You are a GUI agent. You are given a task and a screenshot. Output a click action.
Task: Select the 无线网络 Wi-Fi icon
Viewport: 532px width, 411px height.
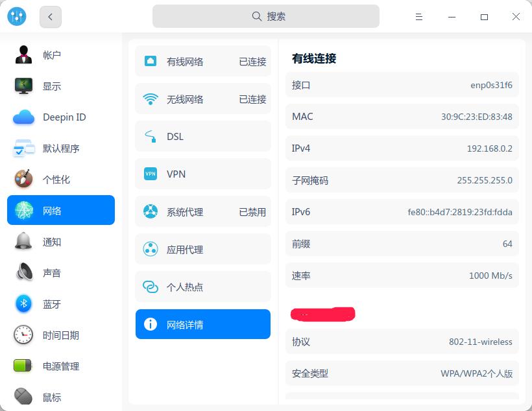[x=149, y=99]
